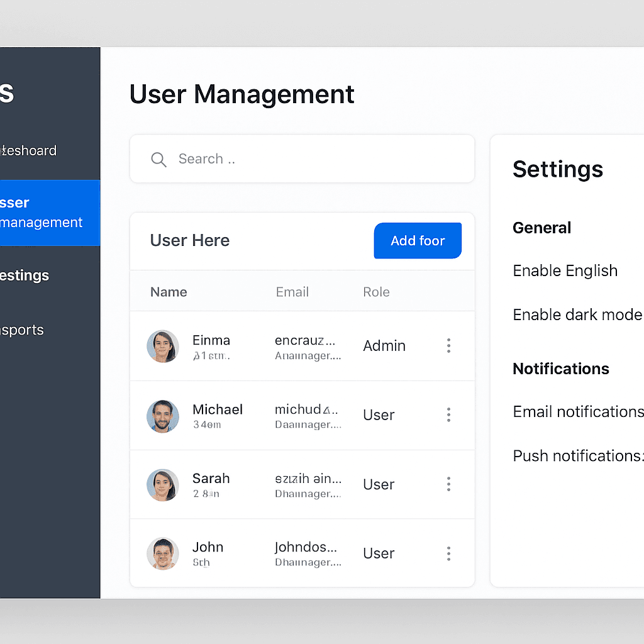This screenshot has width=644, height=644.
Task: Click Einma's avatar picture
Action: (x=163, y=346)
